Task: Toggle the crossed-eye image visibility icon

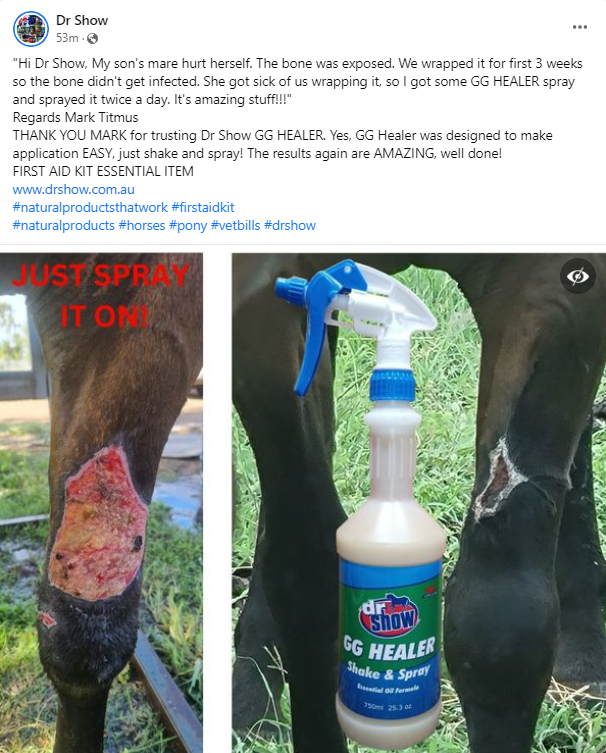Action: [578, 276]
